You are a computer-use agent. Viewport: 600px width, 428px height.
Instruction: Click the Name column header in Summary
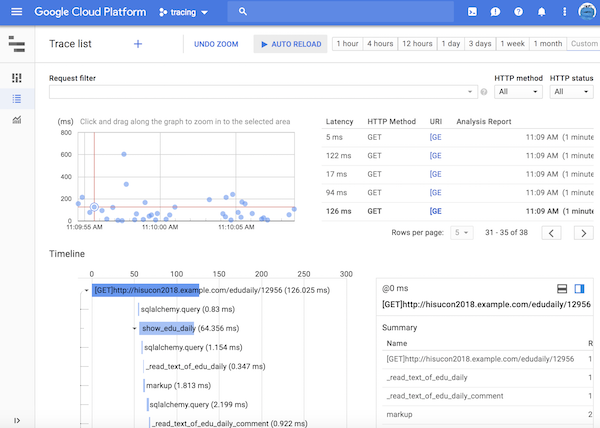tap(396, 343)
